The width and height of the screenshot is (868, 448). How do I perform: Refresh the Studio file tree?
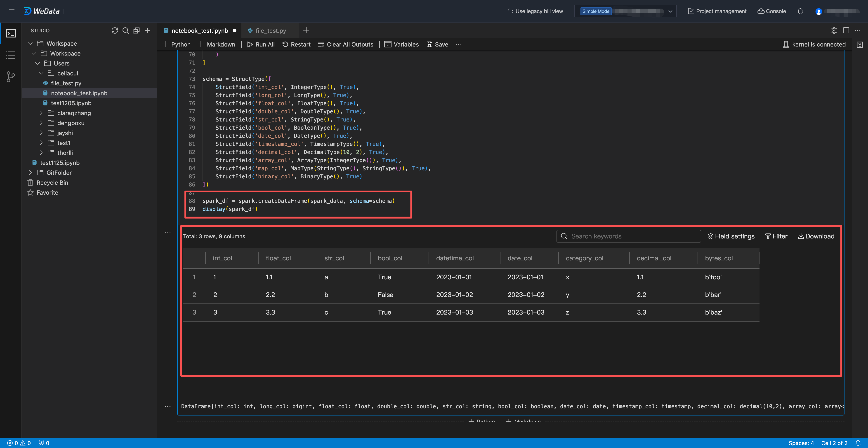pos(115,31)
